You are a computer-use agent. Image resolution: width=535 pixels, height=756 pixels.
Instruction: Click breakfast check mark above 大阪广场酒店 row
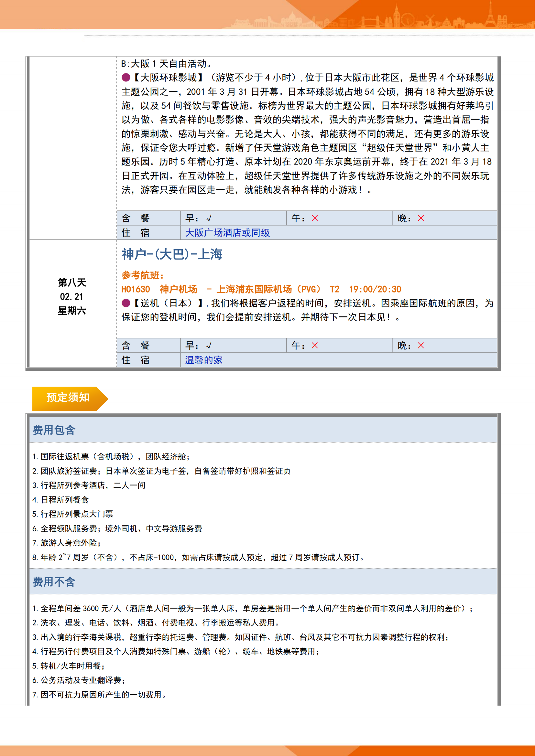pyautogui.click(x=209, y=218)
